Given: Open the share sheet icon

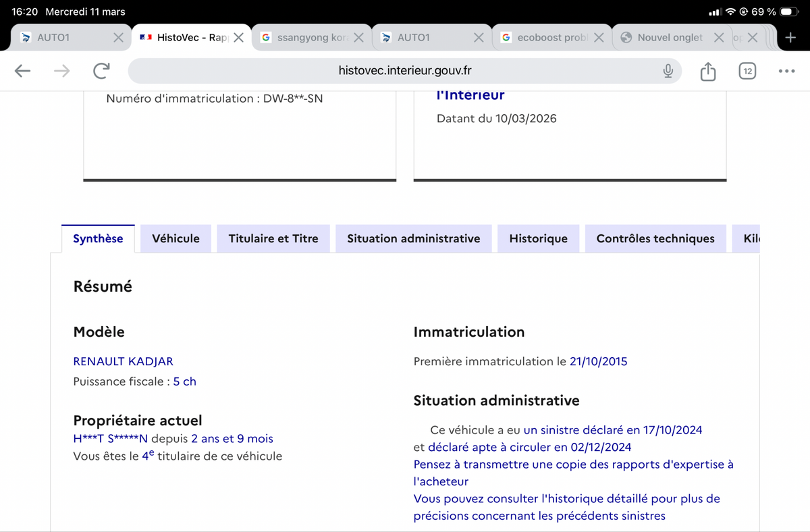Looking at the screenshot, I should [707, 71].
